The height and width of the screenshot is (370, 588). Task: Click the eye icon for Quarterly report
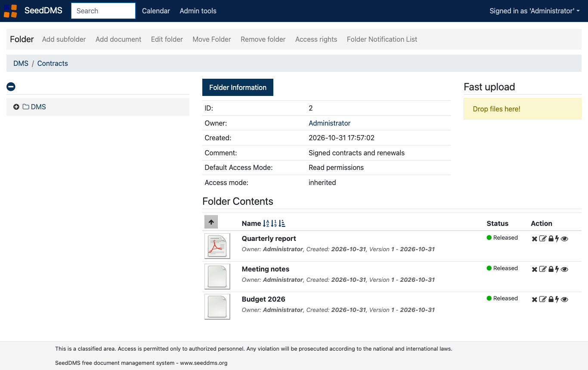[565, 239]
